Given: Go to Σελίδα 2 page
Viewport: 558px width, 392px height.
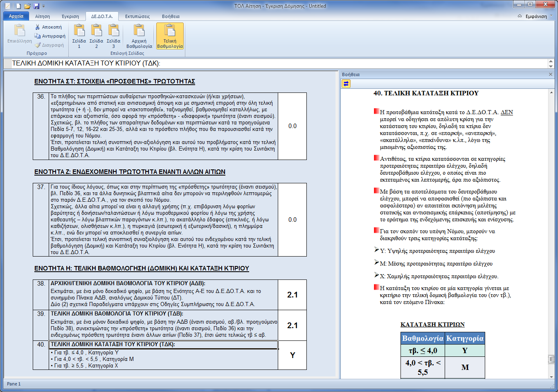Looking at the screenshot, I should [x=96, y=36].
